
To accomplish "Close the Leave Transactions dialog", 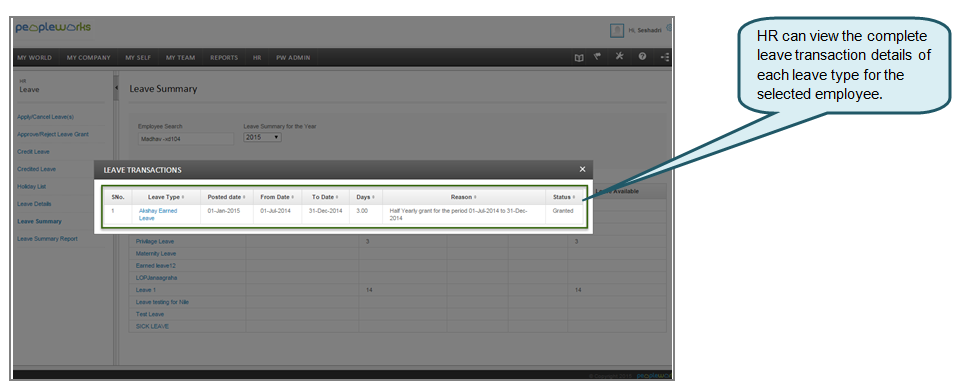I will (x=582, y=169).
